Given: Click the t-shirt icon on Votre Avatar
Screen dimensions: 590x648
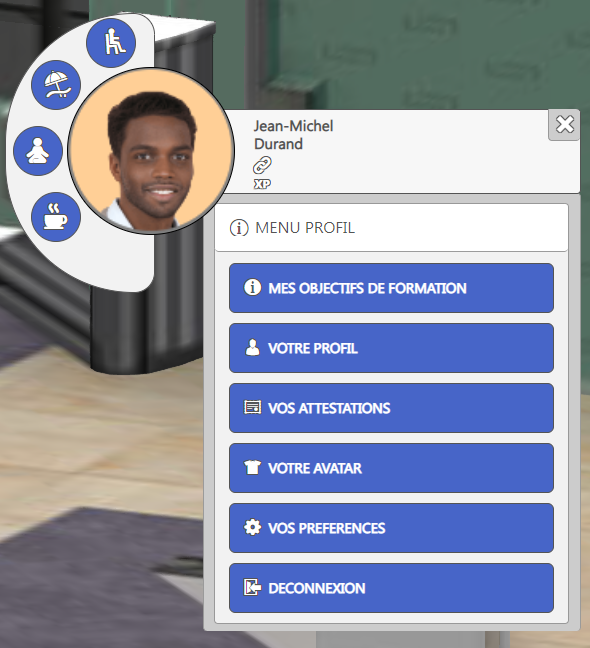Looking at the screenshot, I should point(252,467).
